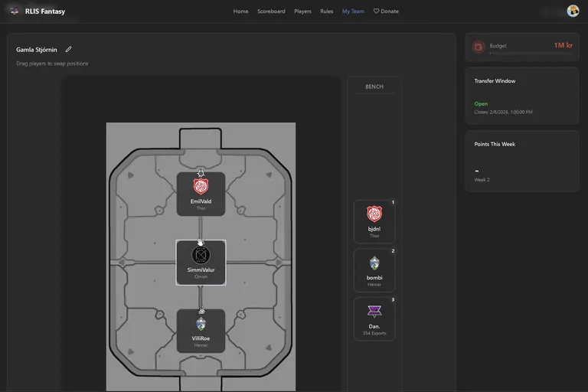Viewport: 588px width, 392px height.
Task: Edit team name with pencil icon
Action: pos(69,50)
